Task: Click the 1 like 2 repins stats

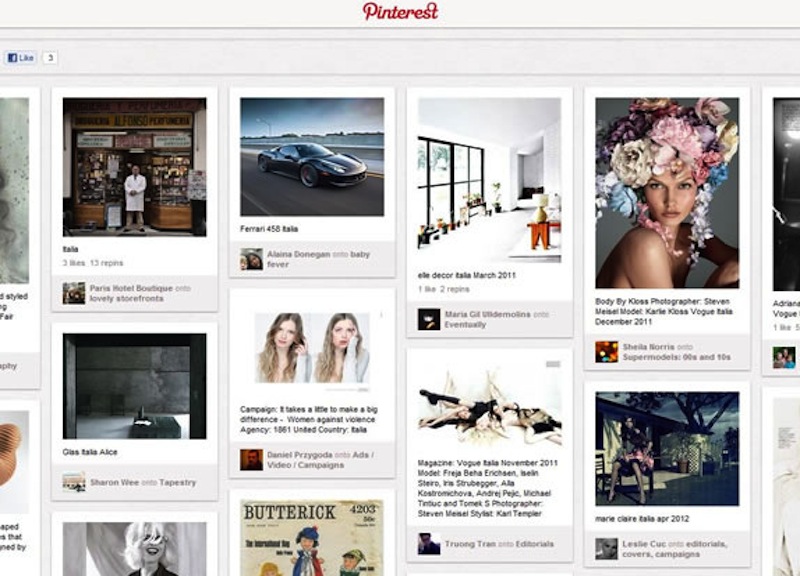Action: point(443,289)
